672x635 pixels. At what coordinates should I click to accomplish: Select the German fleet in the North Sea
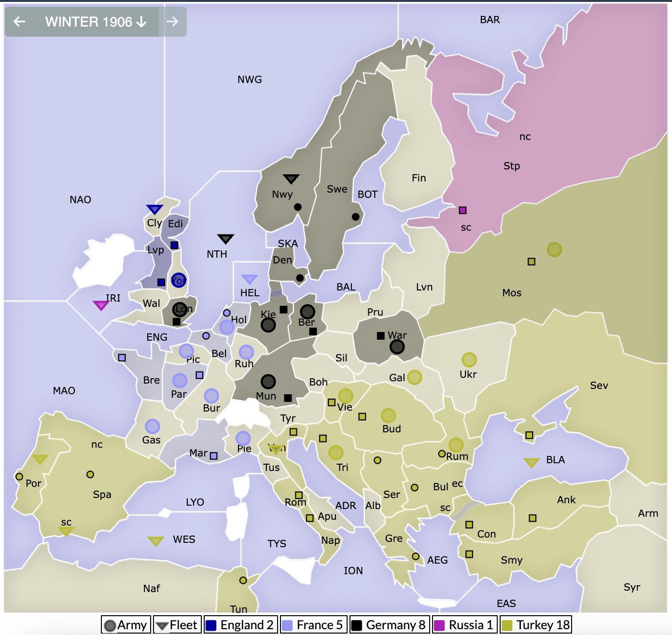(x=225, y=238)
